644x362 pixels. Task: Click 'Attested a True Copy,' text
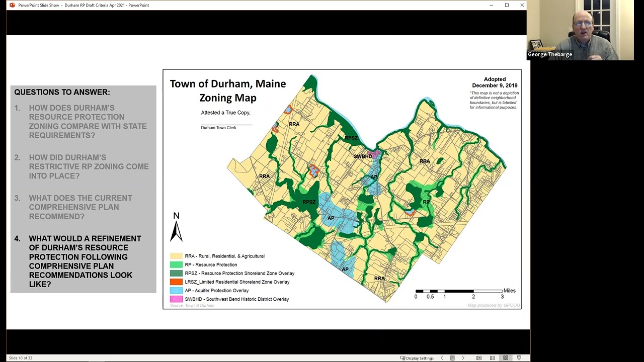(225, 113)
